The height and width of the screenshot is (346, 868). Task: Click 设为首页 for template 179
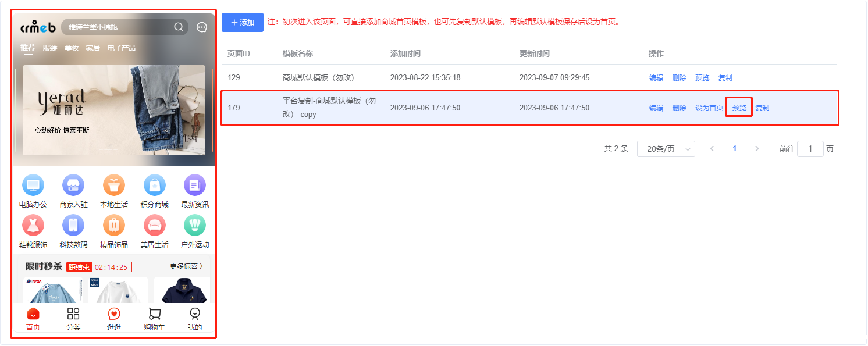click(x=709, y=108)
